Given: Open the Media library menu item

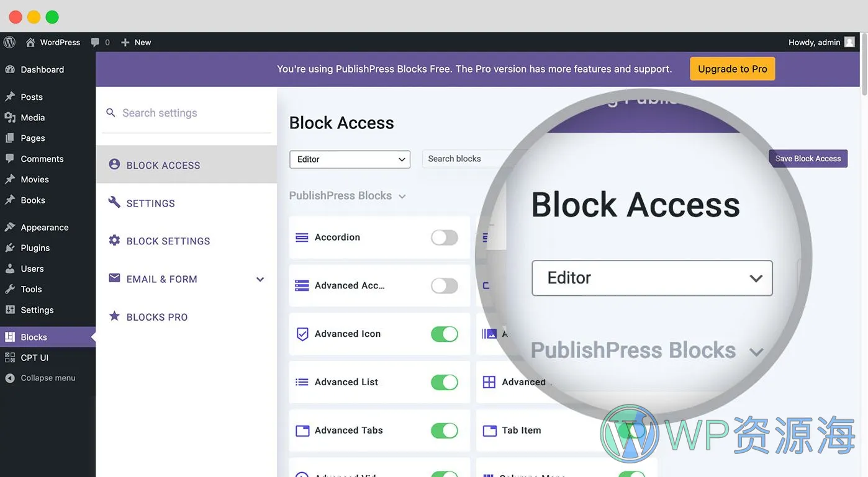Looking at the screenshot, I should tap(48, 117).
